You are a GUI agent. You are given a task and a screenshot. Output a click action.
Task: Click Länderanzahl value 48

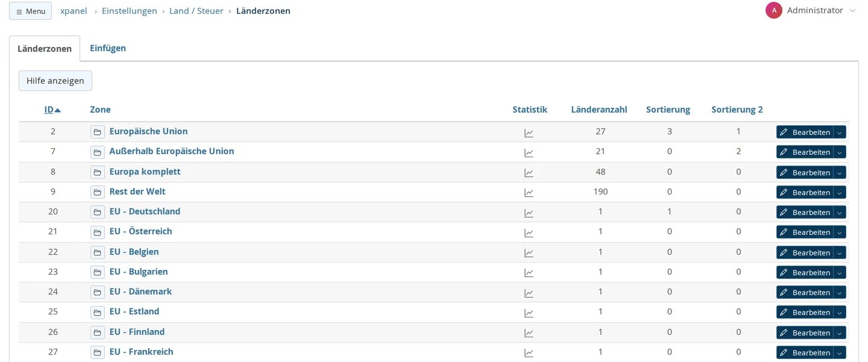pos(600,172)
